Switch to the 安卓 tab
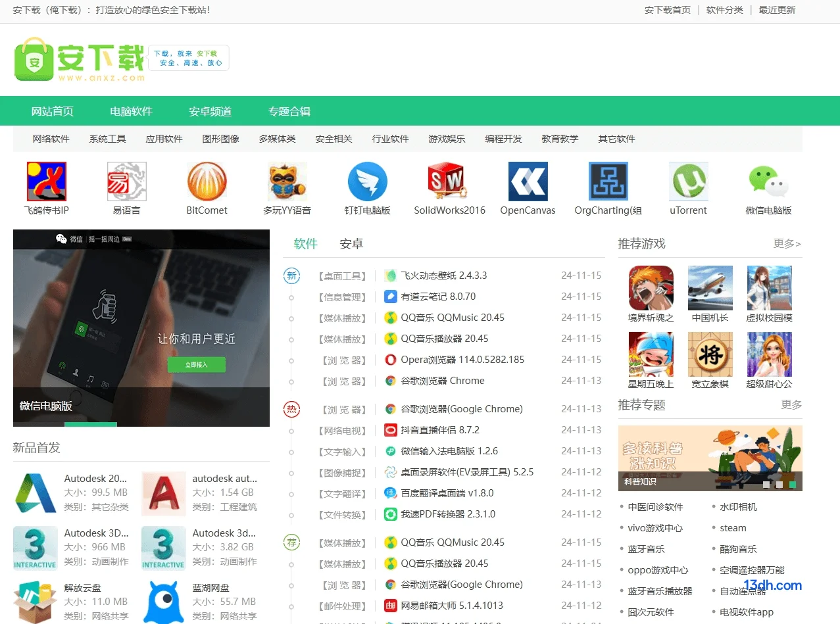The width and height of the screenshot is (840, 624). pos(351,244)
